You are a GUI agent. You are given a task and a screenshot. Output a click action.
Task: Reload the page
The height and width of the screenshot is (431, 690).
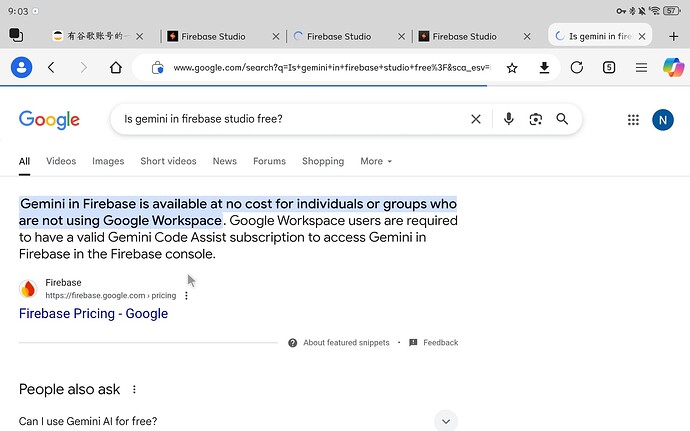coord(576,67)
